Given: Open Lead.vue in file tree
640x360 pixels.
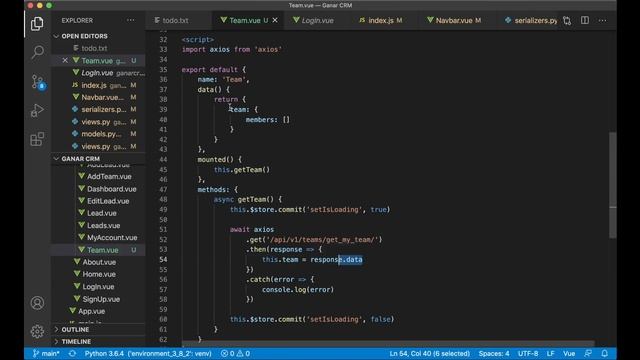Looking at the screenshot, I should [x=102, y=213].
